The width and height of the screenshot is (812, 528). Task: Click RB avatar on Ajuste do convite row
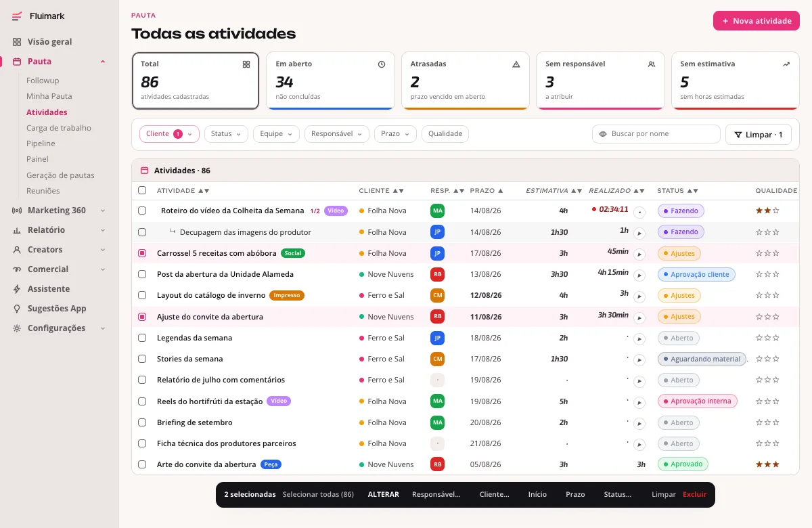(x=437, y=316)
